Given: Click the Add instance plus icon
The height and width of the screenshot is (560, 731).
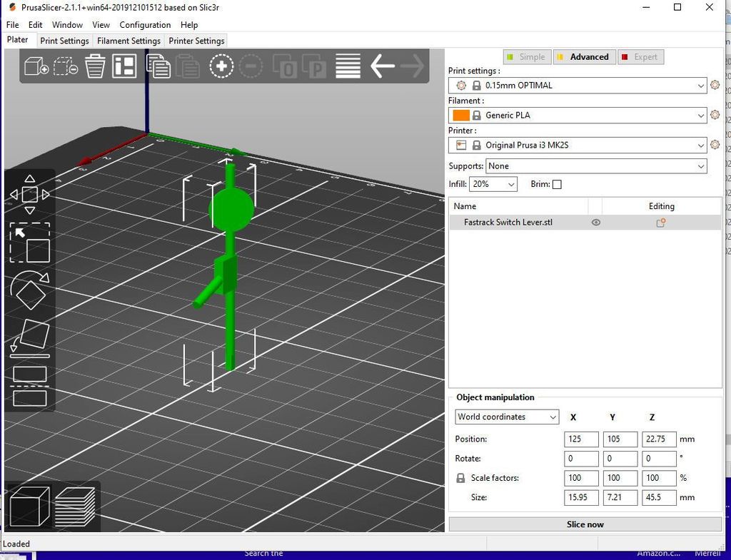Looking at the screenshot, I should [x=221, y=66].
